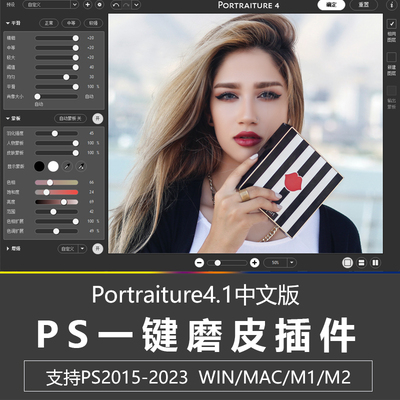This screenshot has width=400, height=400.
Task: Click the red saturation slider valued 24
Action: click(57, 192)
